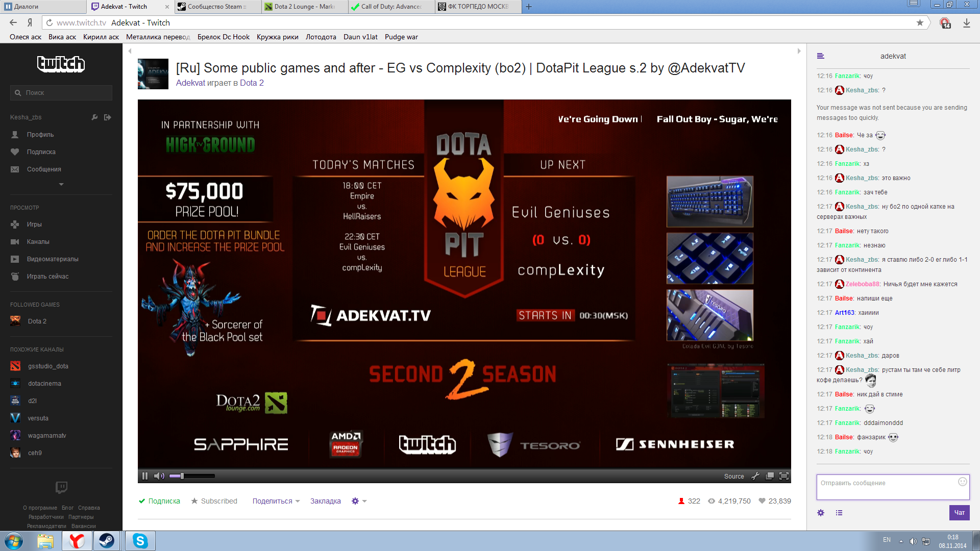Click the Поиск search field
Viewport: 980px width, 551px height.
pyautogui.click(x=61, y=93)
